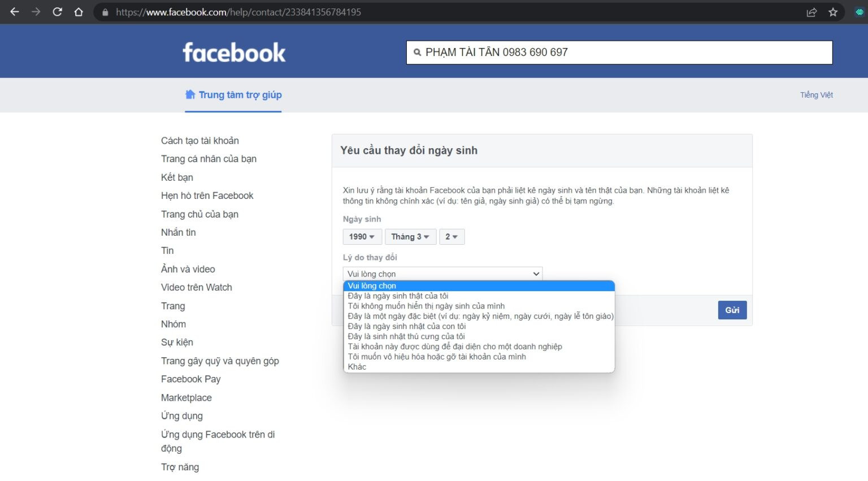Open the green browser extension icon
Viewport: 868px width, 481px height.
coord(860,12)
